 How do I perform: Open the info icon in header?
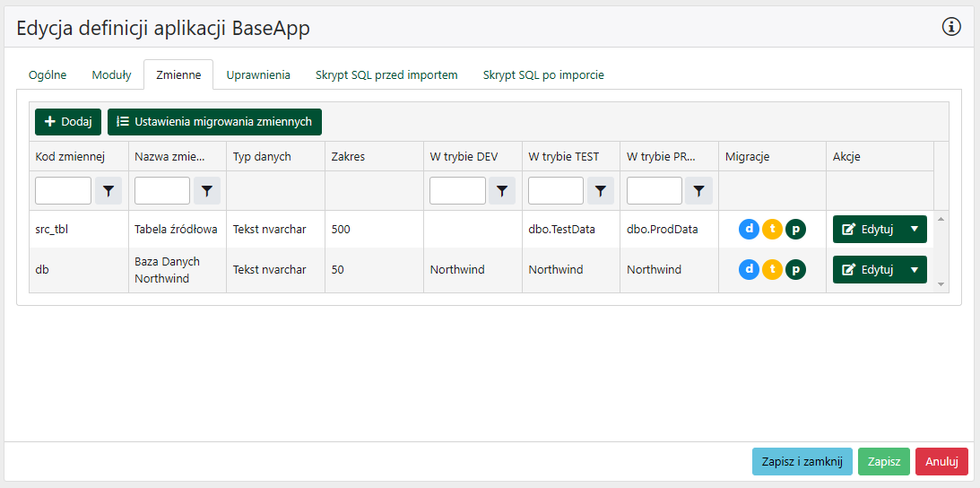click(950, 27)
